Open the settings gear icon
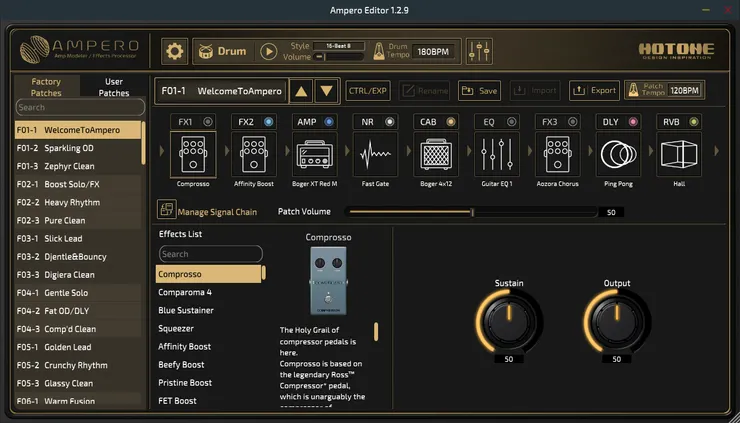This screenshot has height=423, width=740. [x=176, y=51]
